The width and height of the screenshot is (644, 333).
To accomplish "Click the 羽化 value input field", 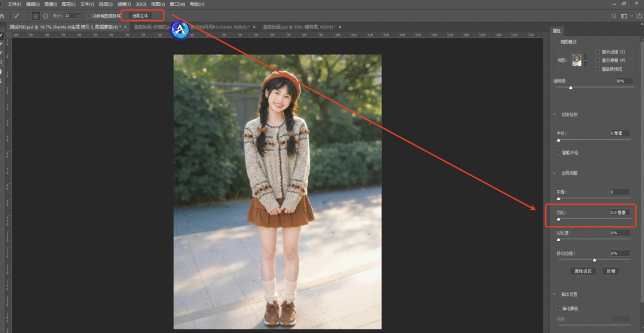I will [x=619, y=213].
